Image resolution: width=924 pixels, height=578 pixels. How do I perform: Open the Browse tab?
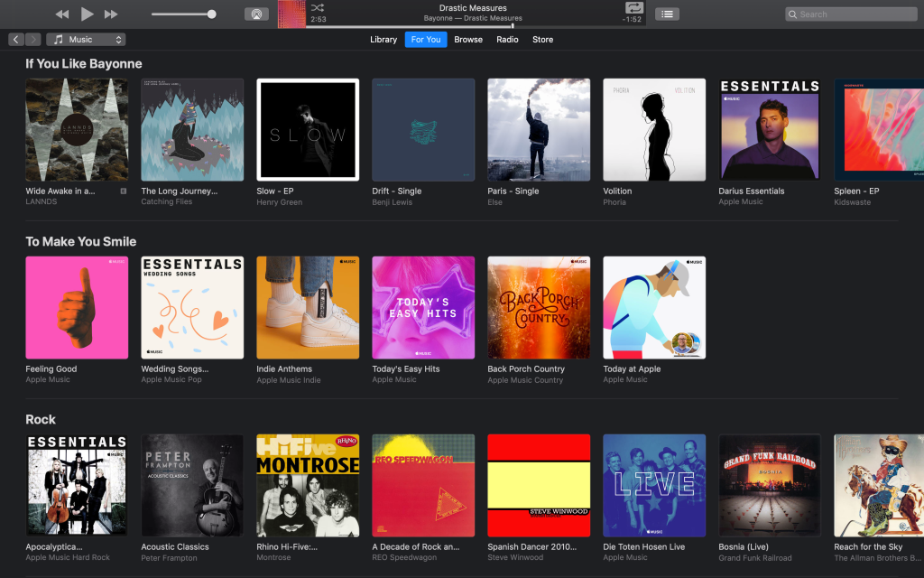(x=468, y=40)
